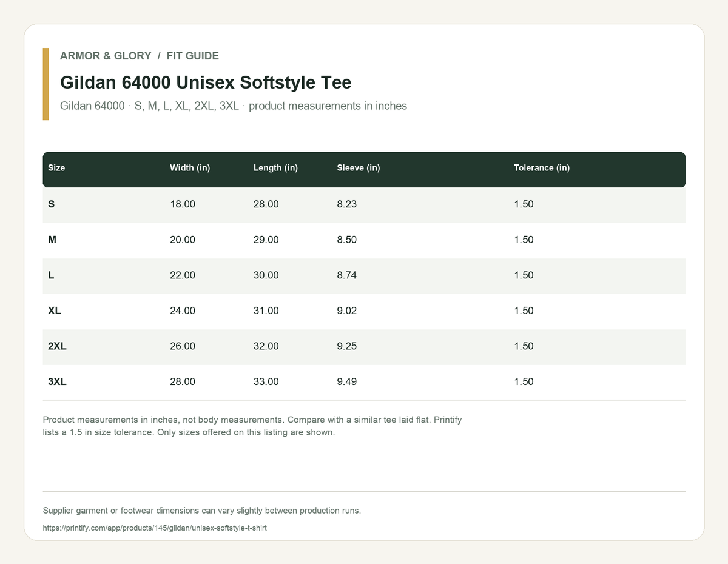Select the 'S' size row label
Viewport: 728px width, 564px height.
click(x=51, y=204)
